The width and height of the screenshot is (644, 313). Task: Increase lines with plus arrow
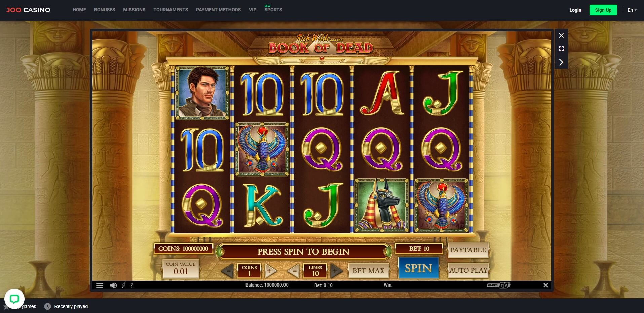tap(335, 271)
